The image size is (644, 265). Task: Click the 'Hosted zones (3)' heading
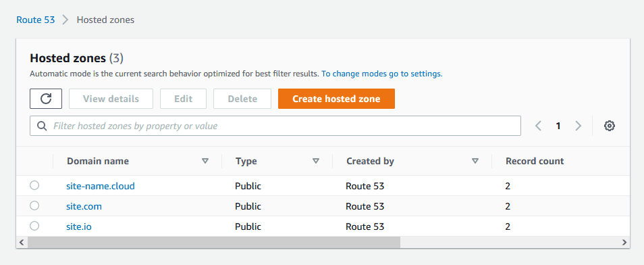[77, 58]
